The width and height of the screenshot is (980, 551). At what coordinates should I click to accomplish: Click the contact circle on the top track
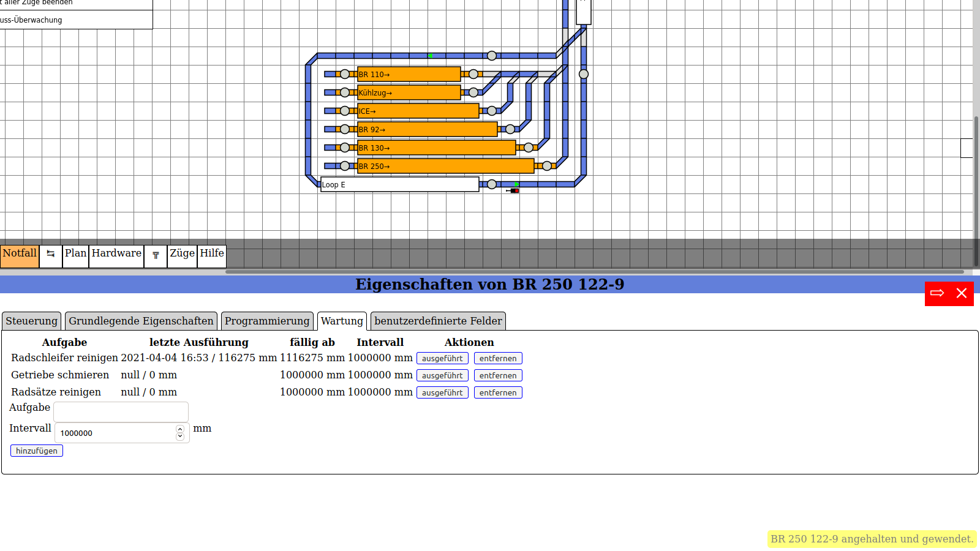[x=492, y=56]
